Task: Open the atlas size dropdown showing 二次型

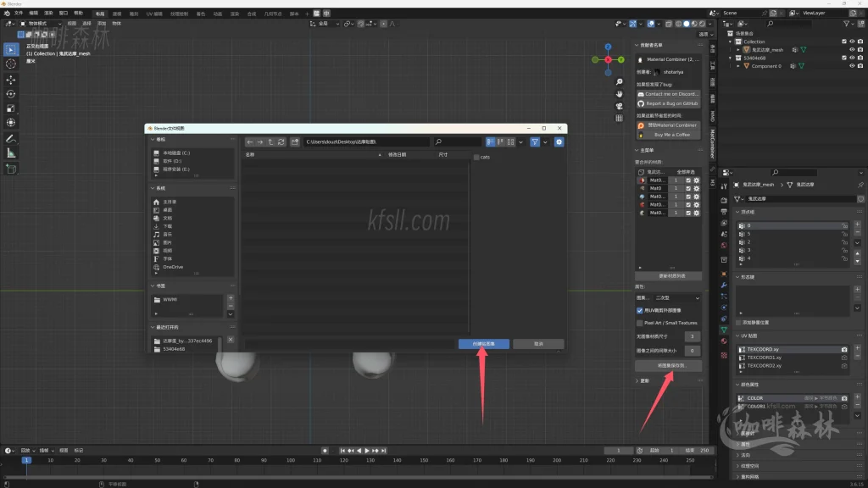Action: [677, 298]
